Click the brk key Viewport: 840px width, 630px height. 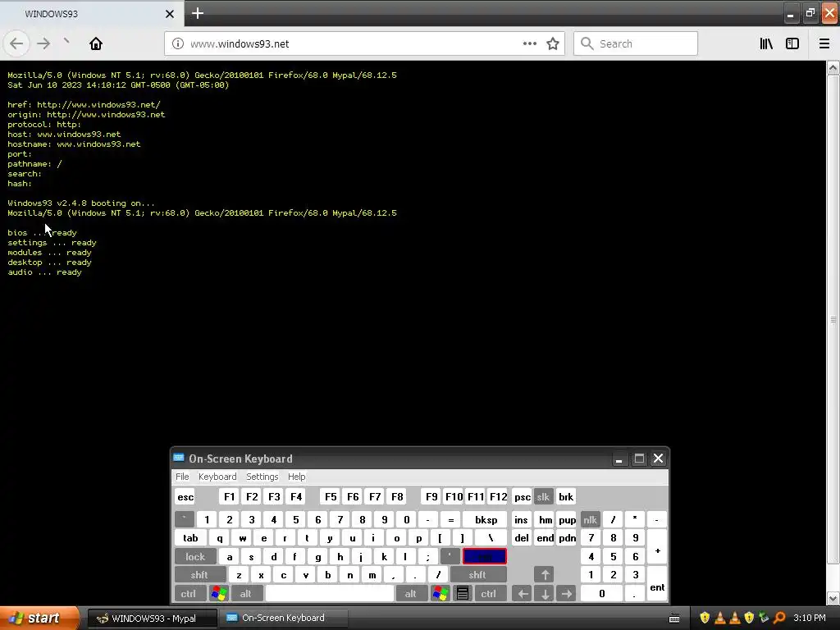(x=566, y=496)
